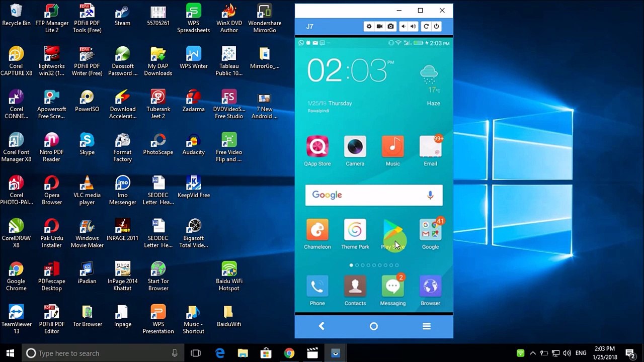This screenshot has width=644, height=362.
Task: Click the rotate/refresh icon in MirrorGo
Action: coord(426,26)
